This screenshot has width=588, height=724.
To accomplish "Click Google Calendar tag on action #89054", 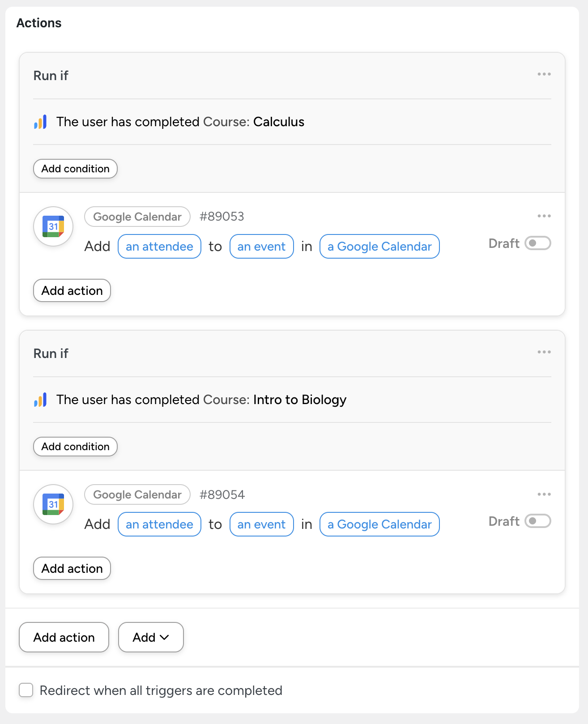I will tap(137, 494).
